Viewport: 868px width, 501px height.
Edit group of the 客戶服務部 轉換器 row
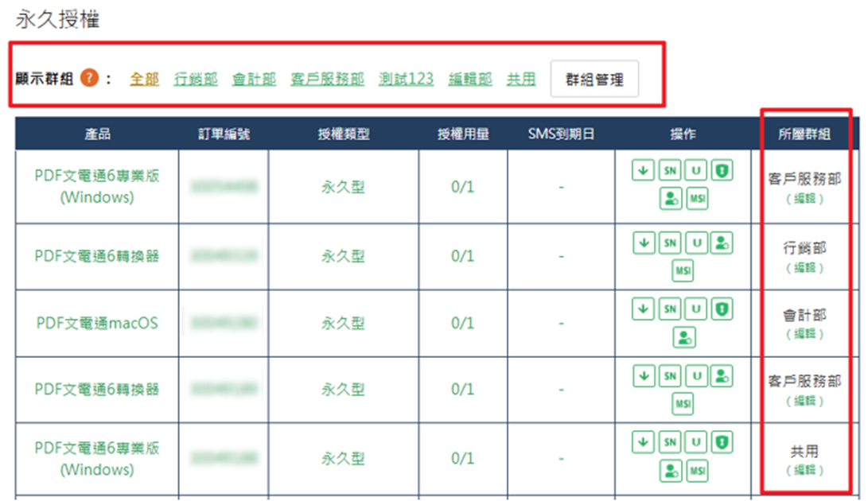[x=805, y=401]
